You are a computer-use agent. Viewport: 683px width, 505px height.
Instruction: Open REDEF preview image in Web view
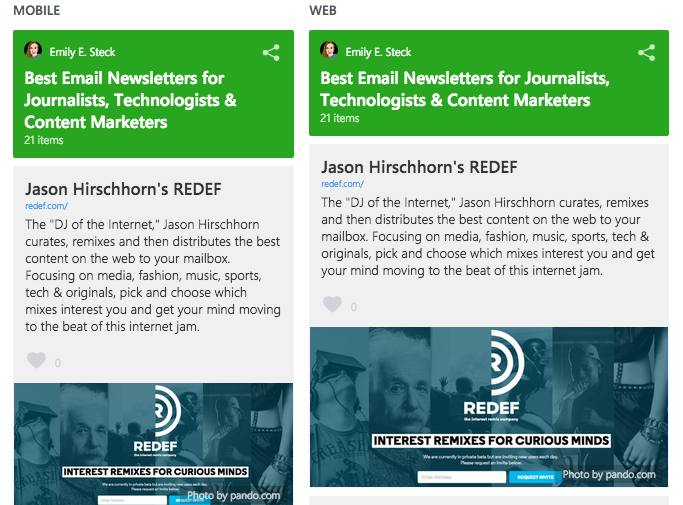[x=489, y=407]
